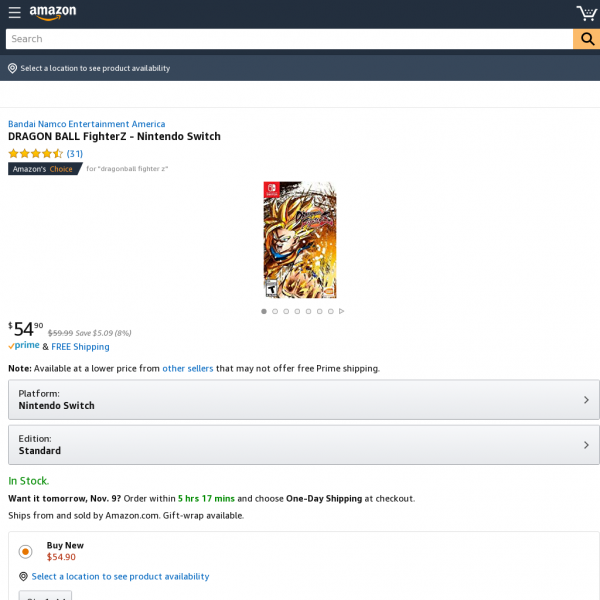This screenshot has height=600, width=600.
Task: Click the Amazon's Choice badge
Action: point(45,169)
